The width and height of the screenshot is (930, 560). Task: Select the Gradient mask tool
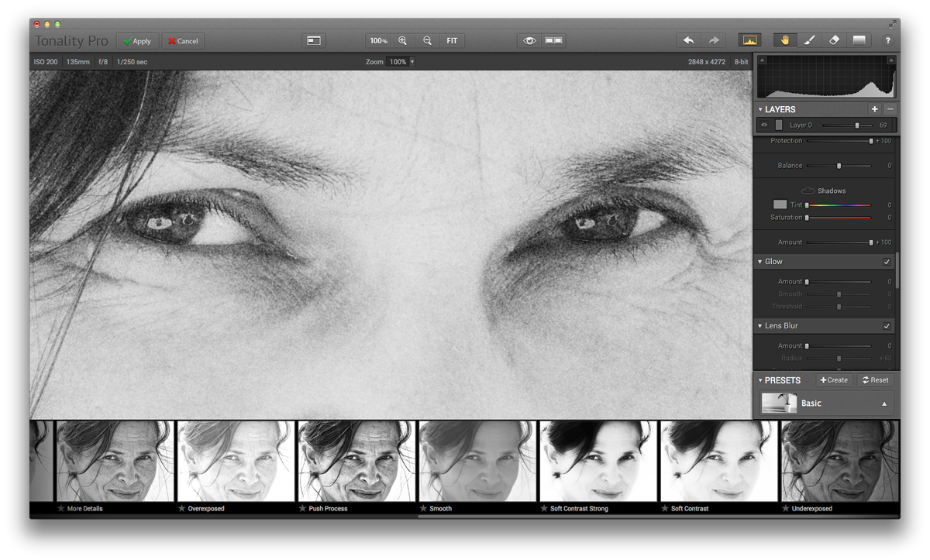859,40
